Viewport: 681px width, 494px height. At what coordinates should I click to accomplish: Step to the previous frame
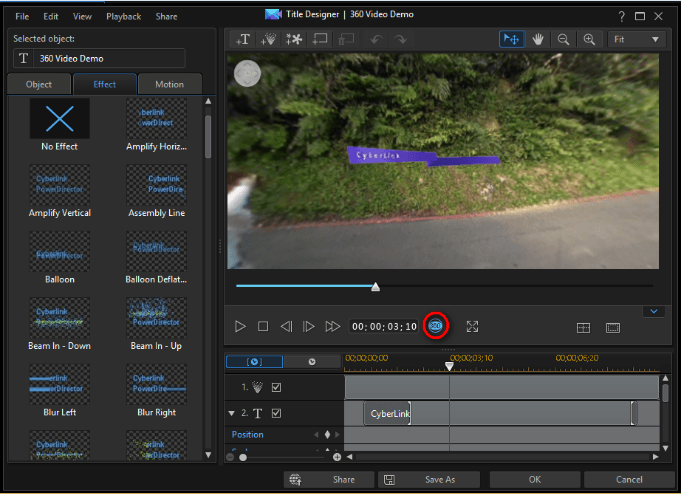click(286, 326)
